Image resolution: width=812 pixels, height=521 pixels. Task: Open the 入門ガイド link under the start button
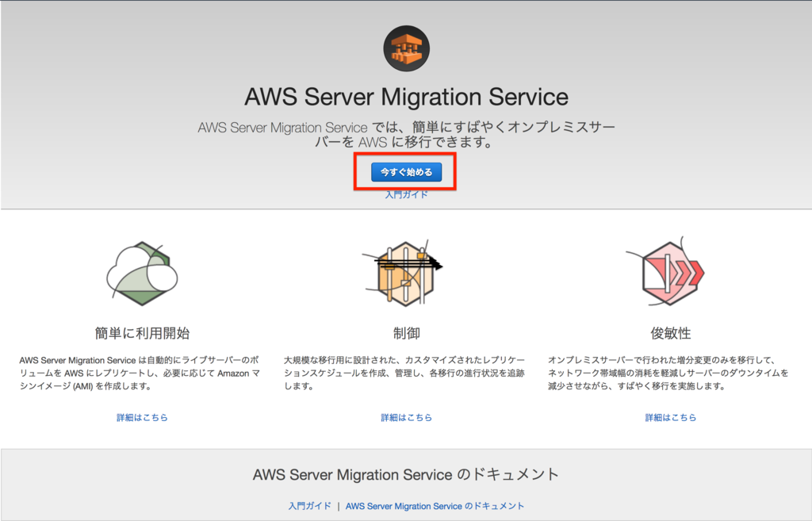(406, 195)
